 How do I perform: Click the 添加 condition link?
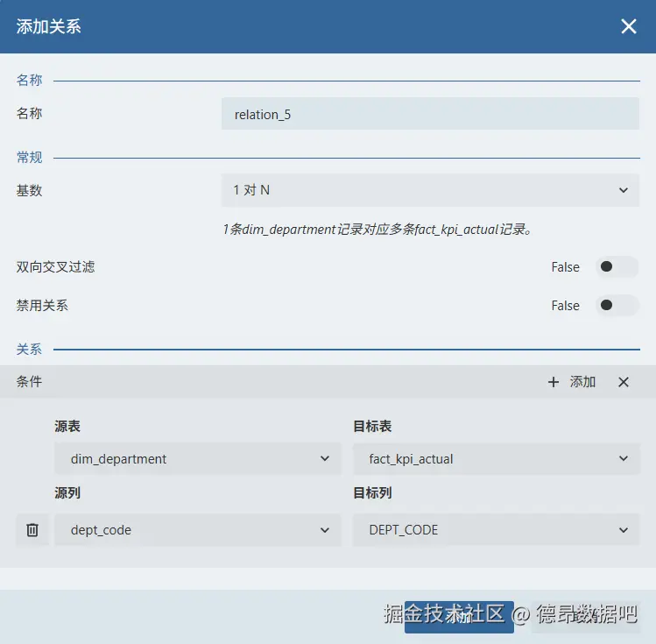[582, 382]
